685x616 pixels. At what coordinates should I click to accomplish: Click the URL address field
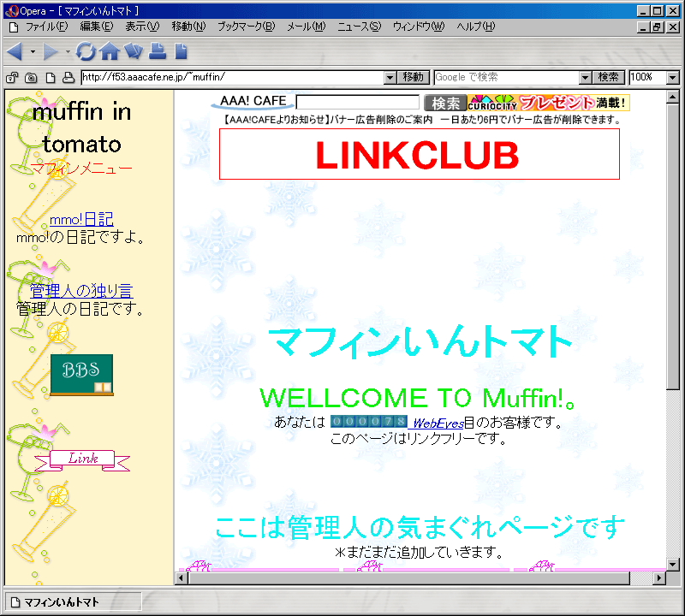[x=232, y=77]
